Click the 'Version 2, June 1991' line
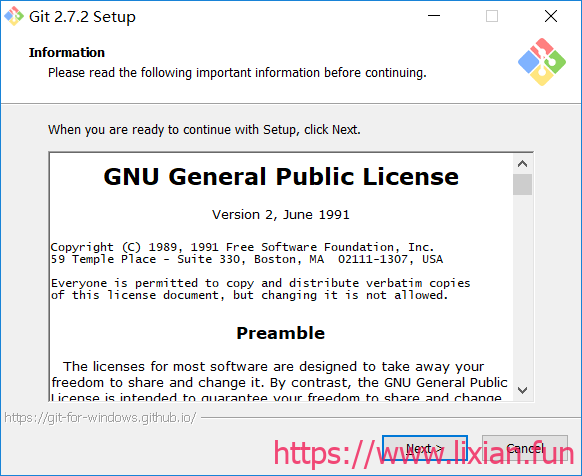The width and height of the screenshot is (582, 476). tap(281, 215)
